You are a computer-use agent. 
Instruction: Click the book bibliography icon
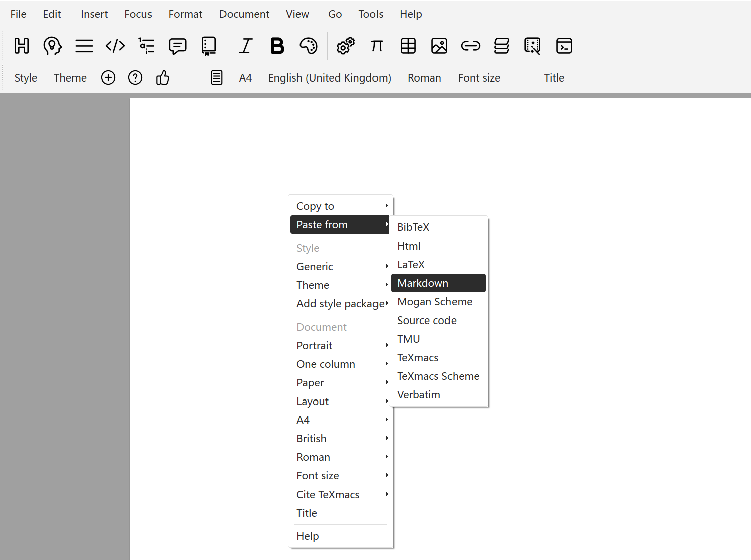(x=209, y=46)
